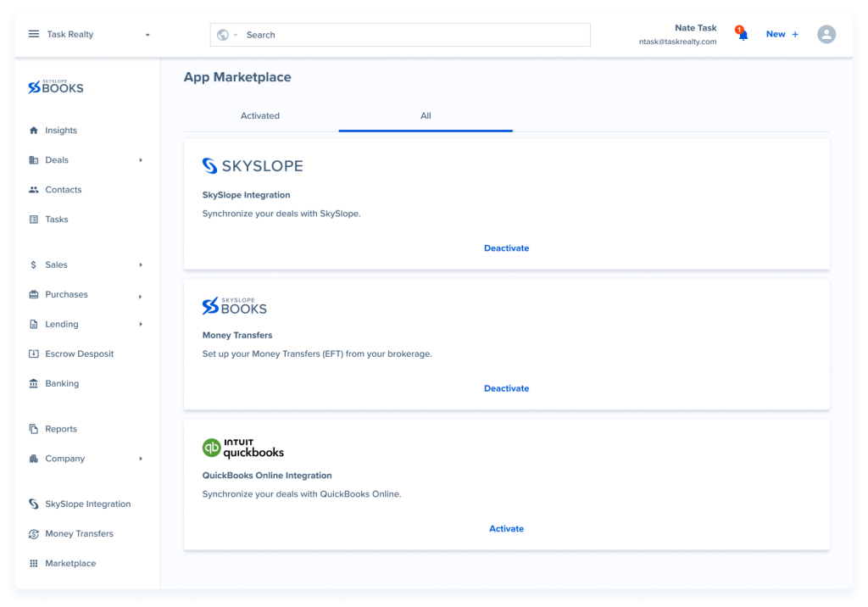Open the Task Realty company dropdown
This screenshot has width=868, height=607.
147,35
